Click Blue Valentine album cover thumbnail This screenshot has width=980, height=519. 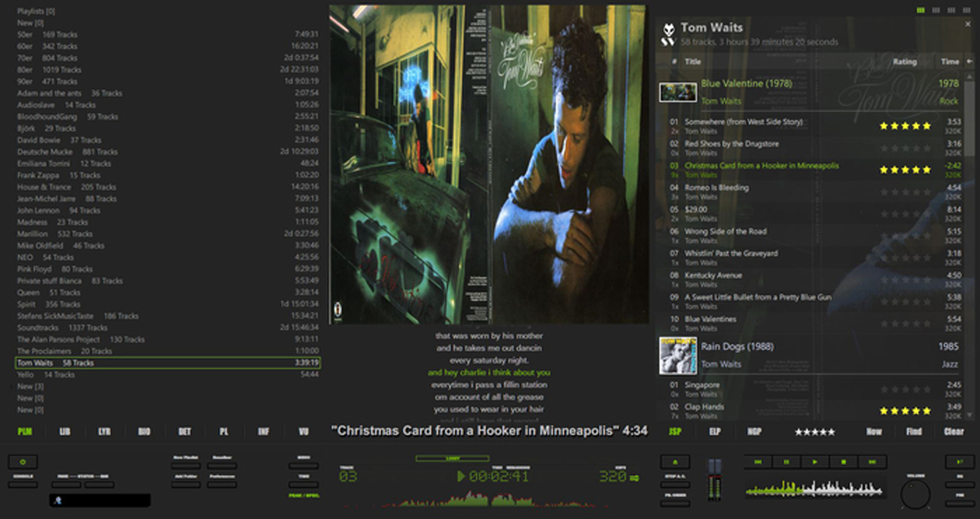click(x=678, y=91)
